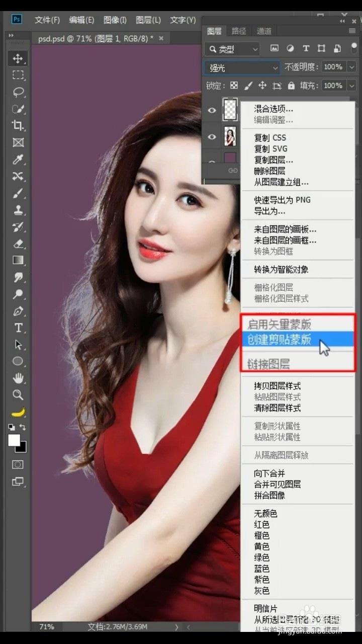This screenshot has height=644, width=362.
Task: Switch to the 路径 tab
Action: [239, 31]
